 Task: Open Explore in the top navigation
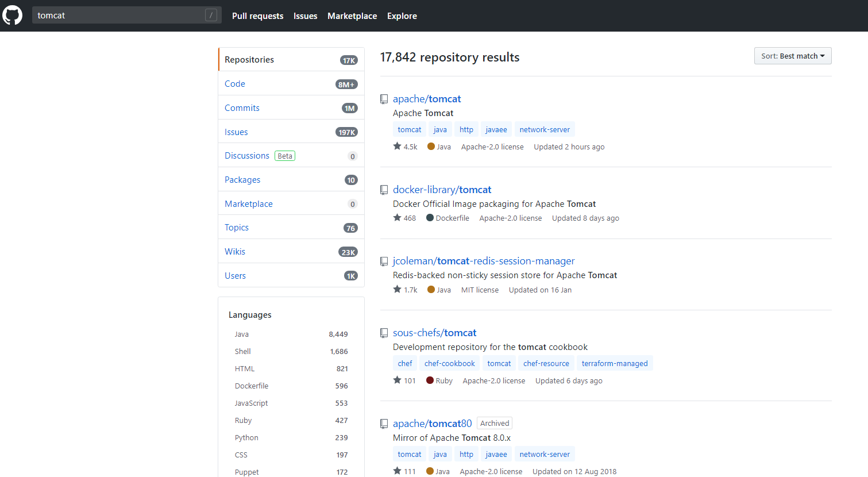[x=402, y=16]
